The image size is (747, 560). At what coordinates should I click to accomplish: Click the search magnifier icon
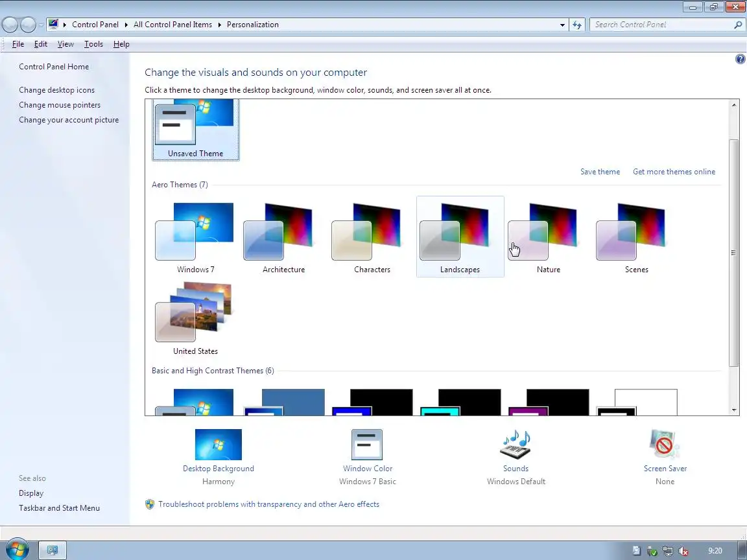coord(737,25)
